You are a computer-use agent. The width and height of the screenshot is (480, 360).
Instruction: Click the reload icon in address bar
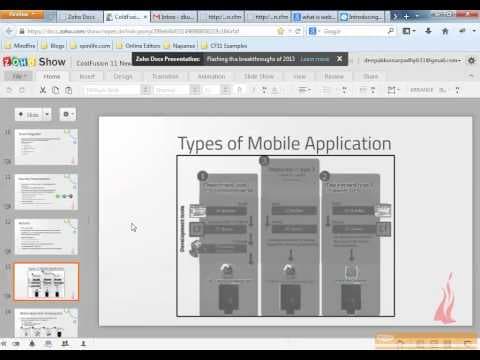click(x=298, y=31)
